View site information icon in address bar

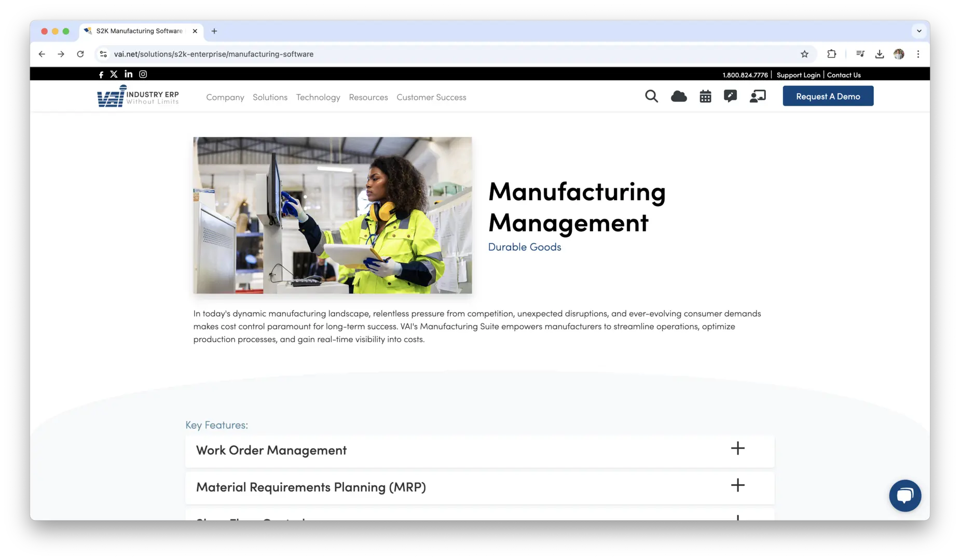point(103,54)
